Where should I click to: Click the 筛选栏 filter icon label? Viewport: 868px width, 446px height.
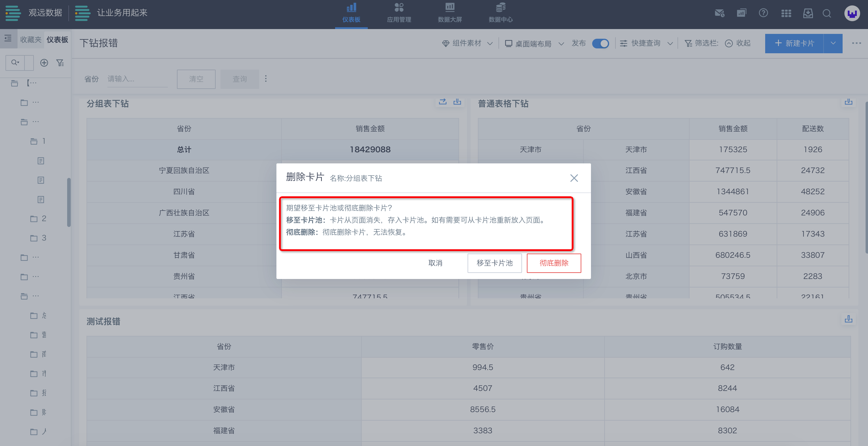tap(702, 44)
